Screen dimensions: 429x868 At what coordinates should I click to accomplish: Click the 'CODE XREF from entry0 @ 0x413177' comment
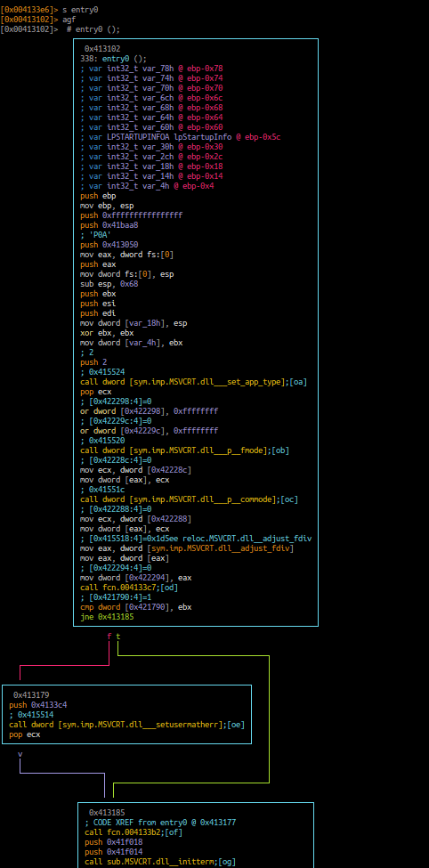pyautogui.click(x=160, y=822)
